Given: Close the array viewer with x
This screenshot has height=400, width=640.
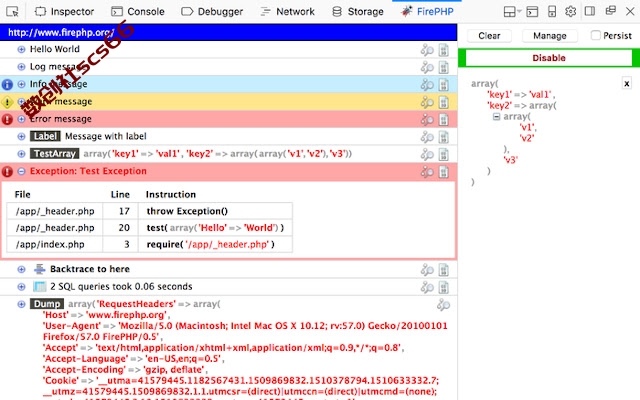Looking at the screenshot, I should point(627,84).
